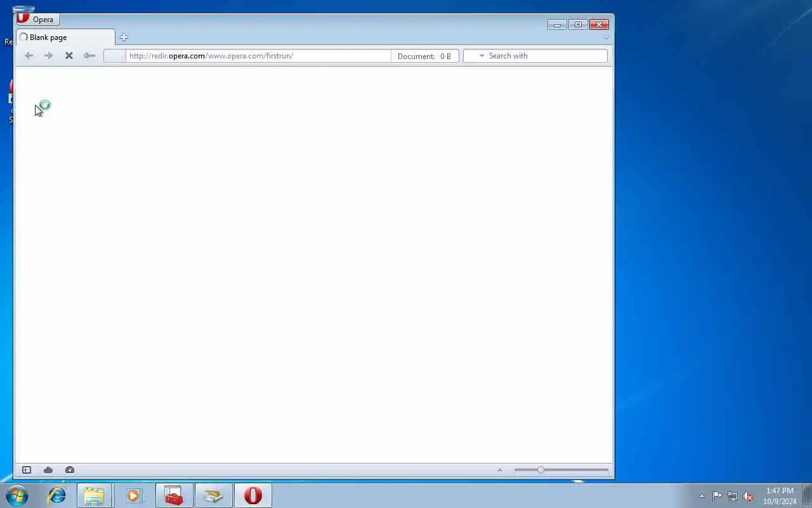Minimize the Opera window
The width and height of the screenshot is (812, 508).
point(557,25)
